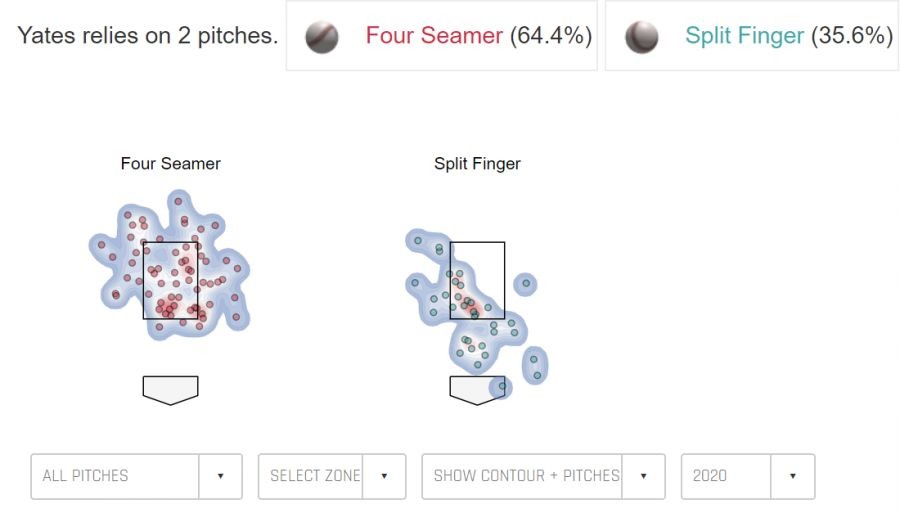This screenshot has height=513, width=900.
Task: Click the Four Seamer chart title
Action: [x=171, y=163]
